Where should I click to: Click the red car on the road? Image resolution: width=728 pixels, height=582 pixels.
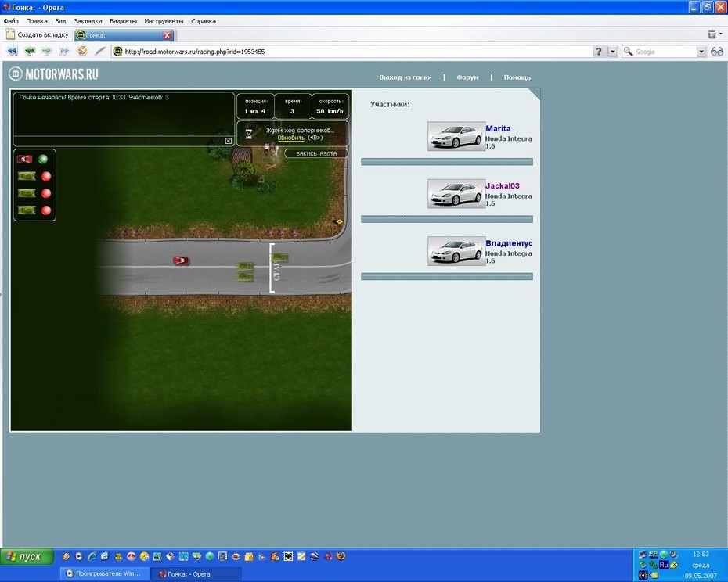click(181, 260)
